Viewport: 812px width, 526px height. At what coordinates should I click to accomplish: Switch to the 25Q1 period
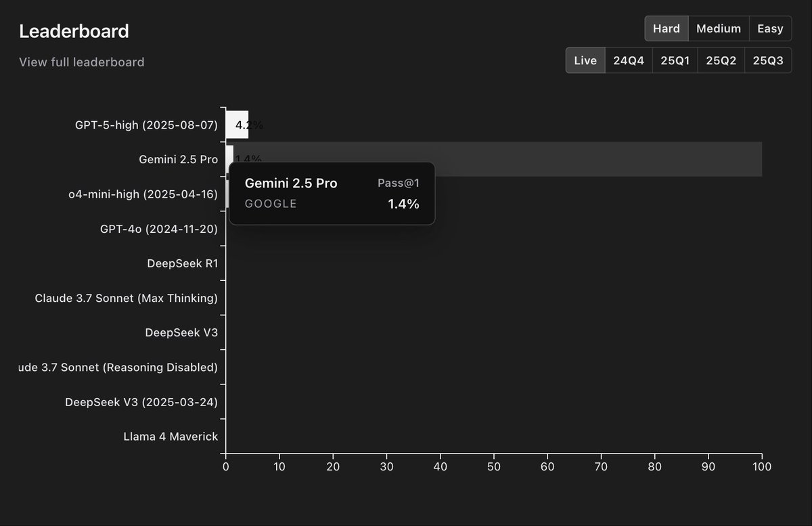tap(675, 60)
